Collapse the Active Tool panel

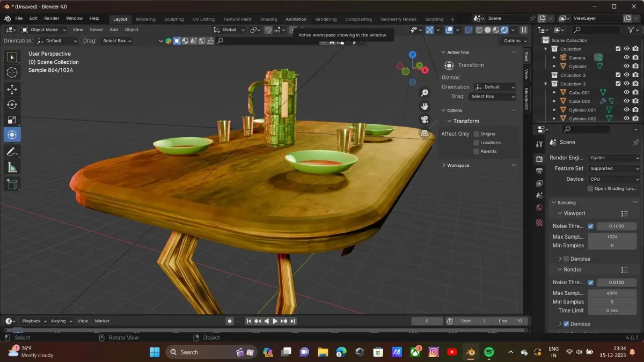click(455, 53)
